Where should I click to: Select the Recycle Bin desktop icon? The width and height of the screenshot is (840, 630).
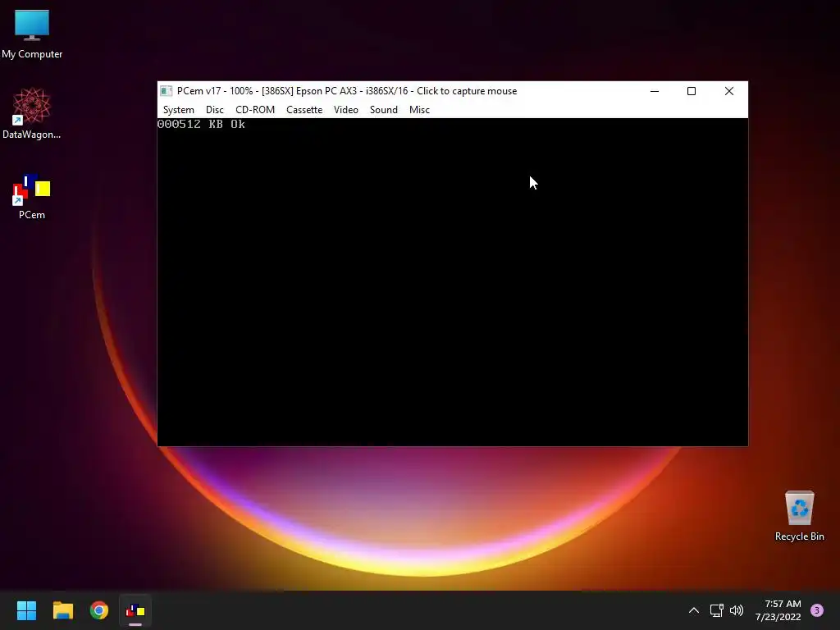(x=799, y=516)
